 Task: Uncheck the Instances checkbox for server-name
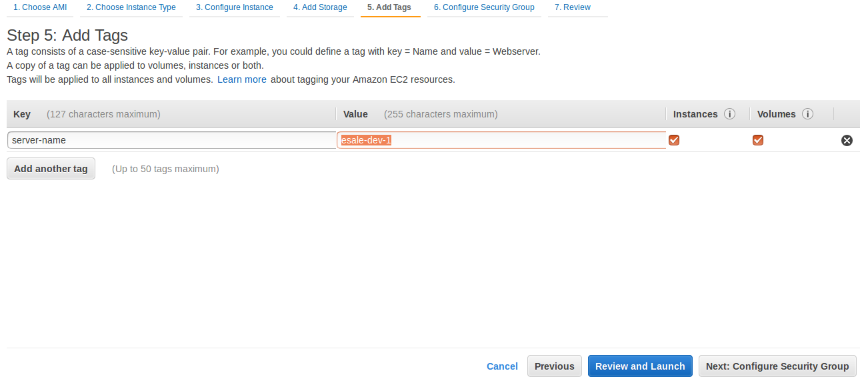(674, 140)
